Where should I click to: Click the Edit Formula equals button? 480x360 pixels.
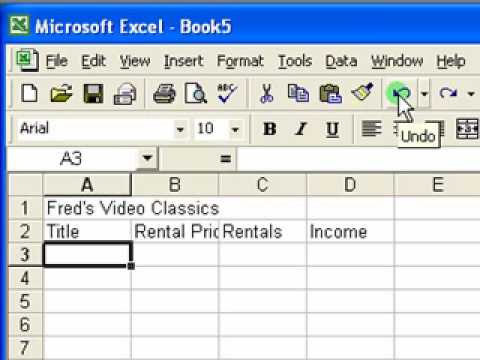pyautogui.click(x=226, y=158)
